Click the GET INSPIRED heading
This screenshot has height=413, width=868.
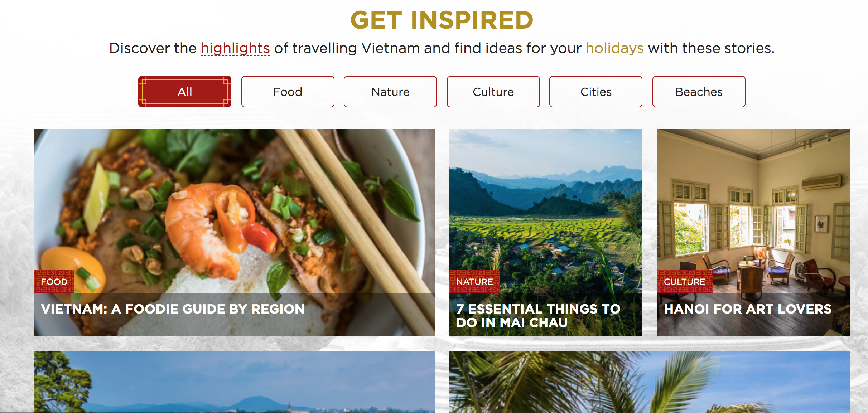pyautogui.click(x=442, y=20)
